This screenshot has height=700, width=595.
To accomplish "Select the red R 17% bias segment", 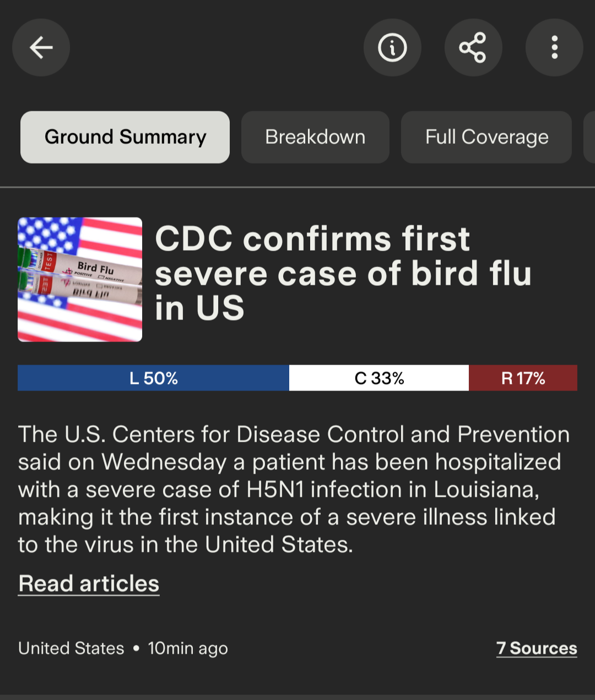I will click(523, 378).
